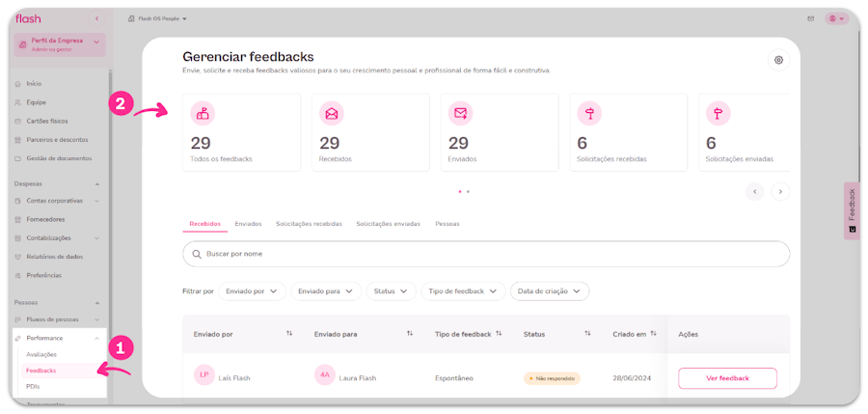Collapse the sidebar with the arrow button
Viewport: 868px width, 414px height.
pos(96,19)
